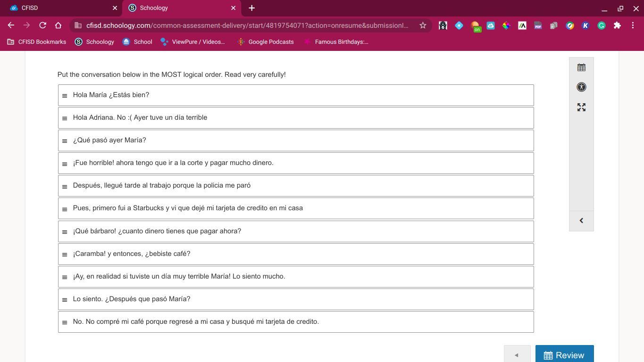Grab handle of '¡Fue horrible!' row

[x=65, y=164]
